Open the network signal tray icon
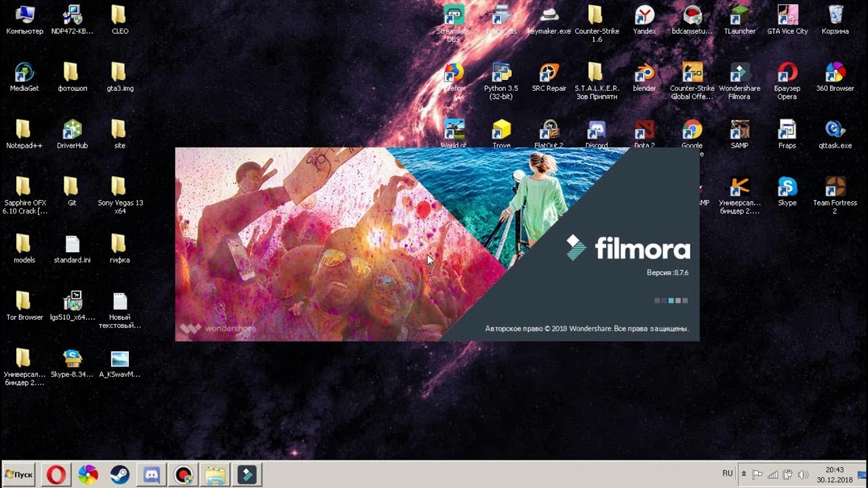The height and width of the screenshot is (488, 868). click(772, 474)
